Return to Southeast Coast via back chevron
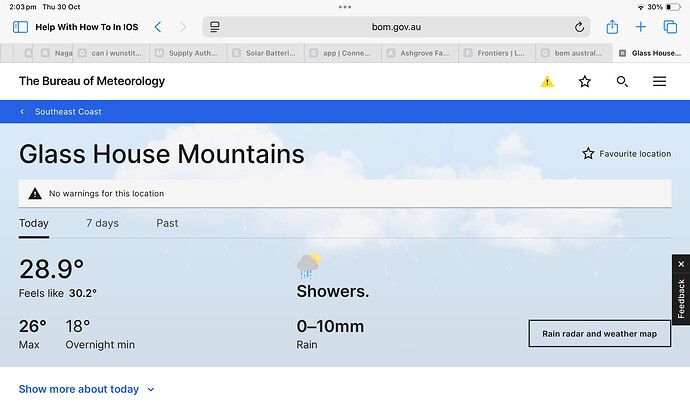This screenshot has height=417, width=690. point(22,112)
